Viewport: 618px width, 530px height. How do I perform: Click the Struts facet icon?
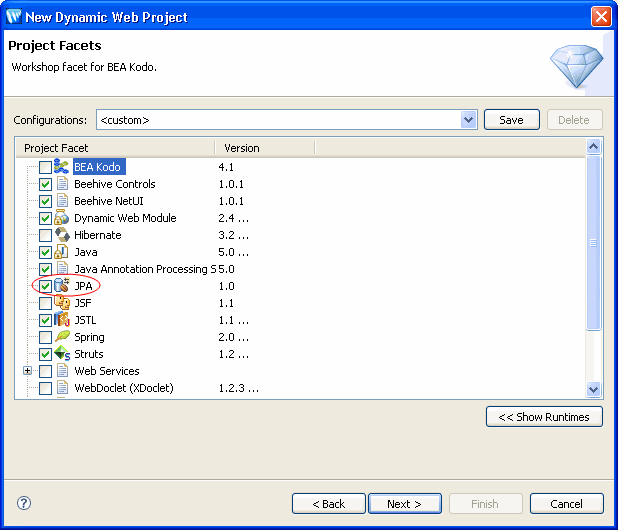coord(62,353)
